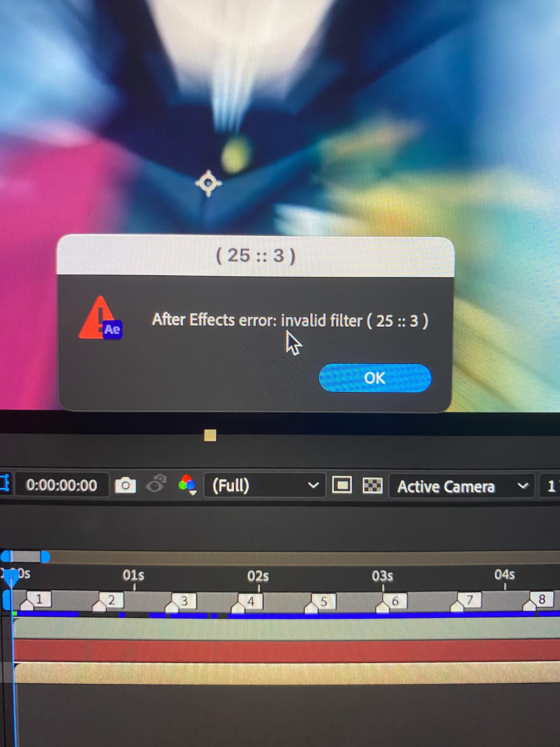Open the RGB channel color icon
This screenshot has height=747, width=560.
coord(187,485)
